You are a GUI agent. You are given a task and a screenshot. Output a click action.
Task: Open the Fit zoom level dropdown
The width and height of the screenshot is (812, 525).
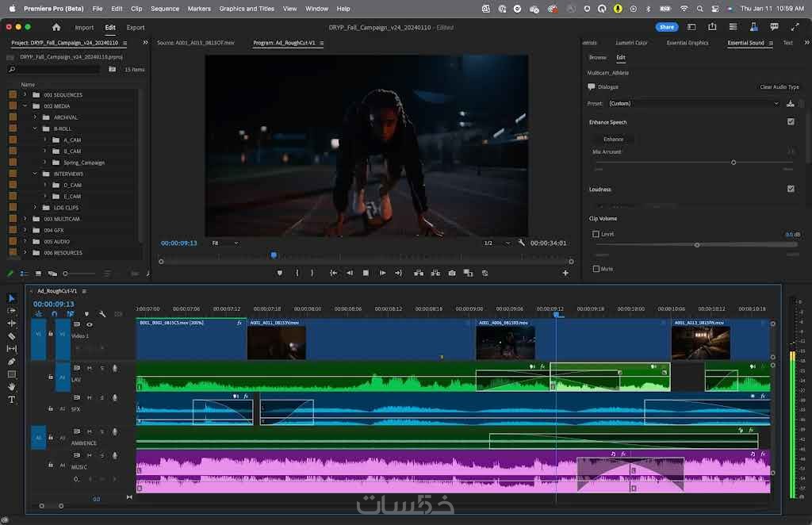point(224,243)
